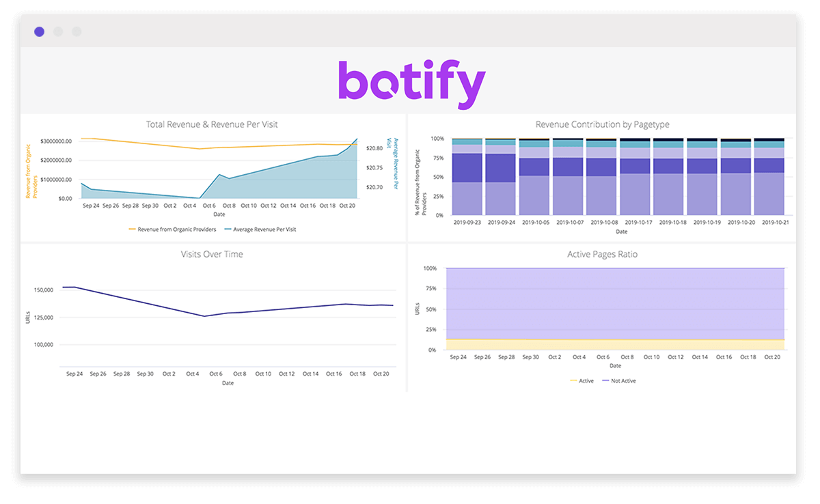Click the Botify logo

click(x=410, y=81)
